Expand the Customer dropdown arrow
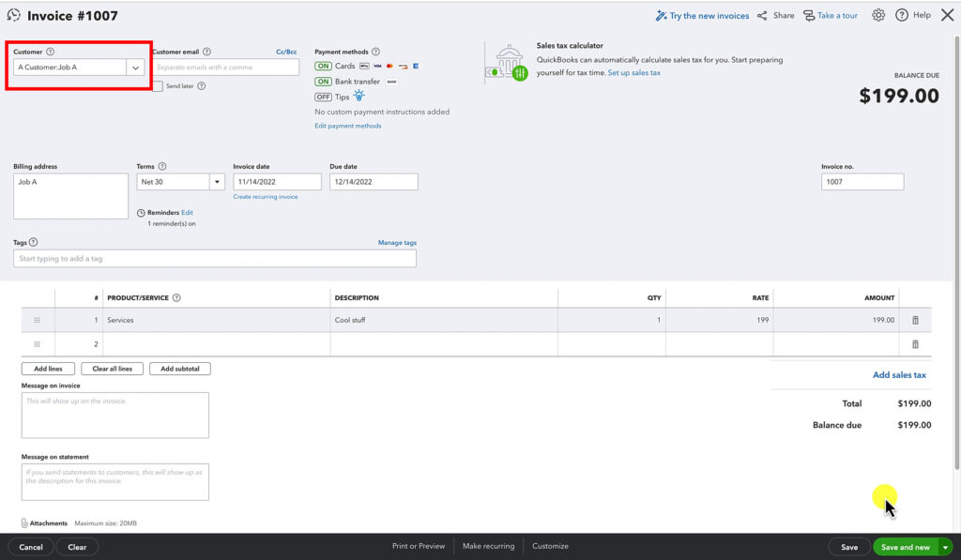This screenshot has width=961, height=560. [x=136, y=68]
